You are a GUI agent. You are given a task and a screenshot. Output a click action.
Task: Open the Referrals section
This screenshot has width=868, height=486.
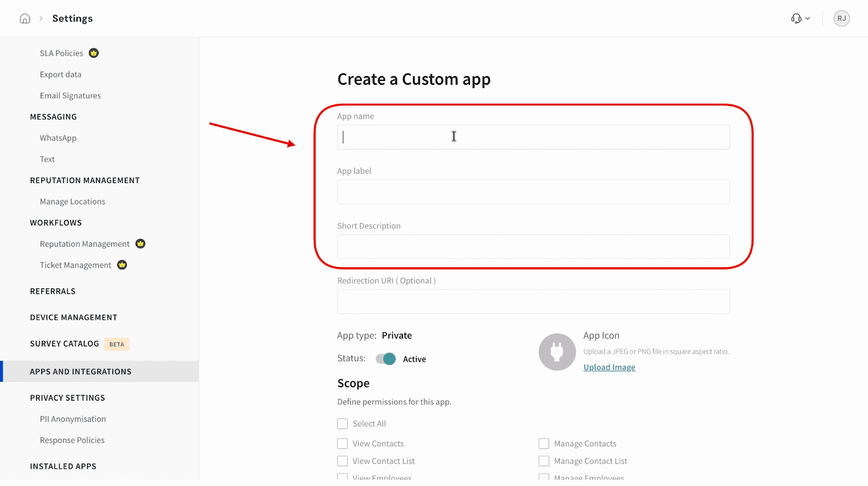[53, 291]
